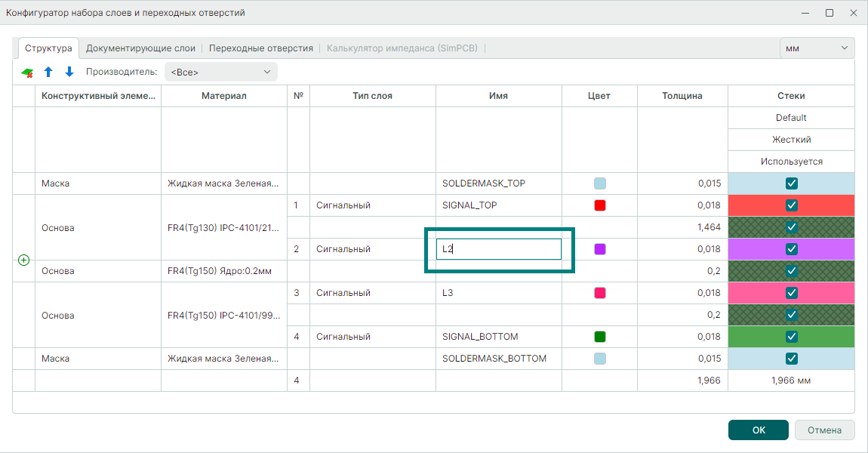Click the blue move layer down arrow

[69, 72]
